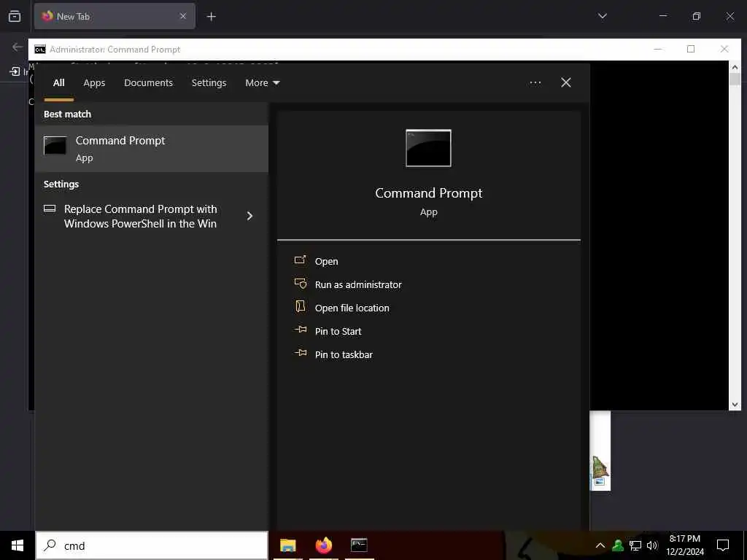Image resolution: width=747 pixels, height=560 pixels.
Task: Open the clock and date flyout
Action: pyautogui.click(x=684, y=545)
